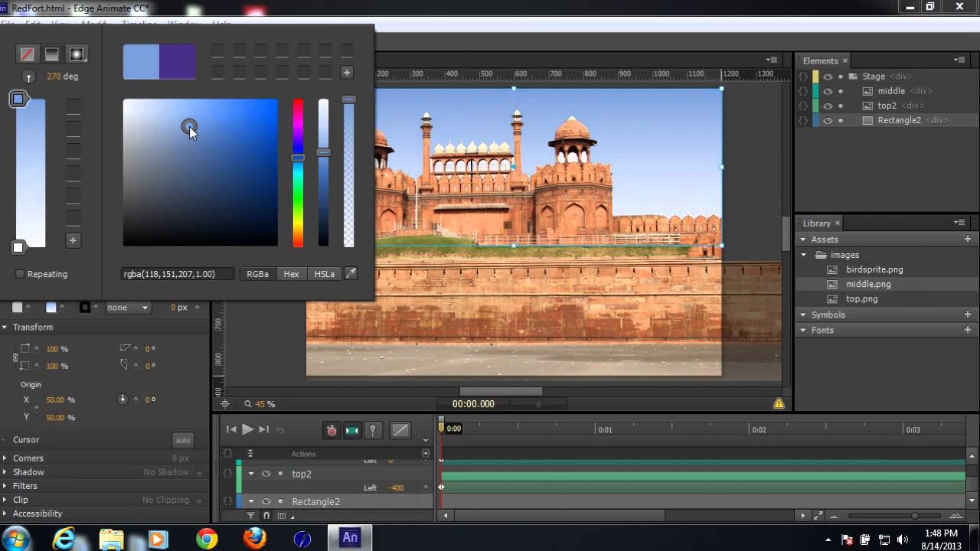The width and height of the screenshot is (980, 551).
Task: Select the no-fill (none) color option
Action: (x=28, y=54)
